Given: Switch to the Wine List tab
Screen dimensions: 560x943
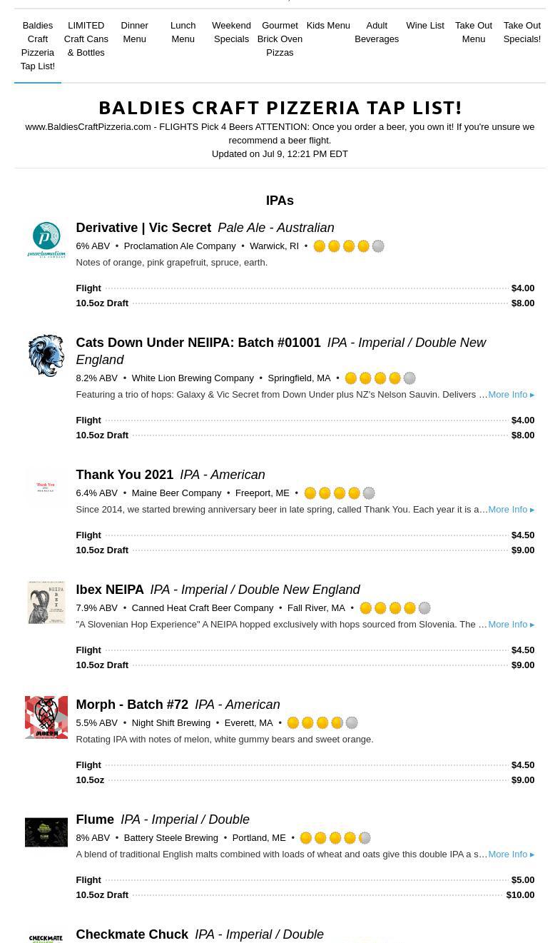Looking at the screenshot, I should coord(425,26).
